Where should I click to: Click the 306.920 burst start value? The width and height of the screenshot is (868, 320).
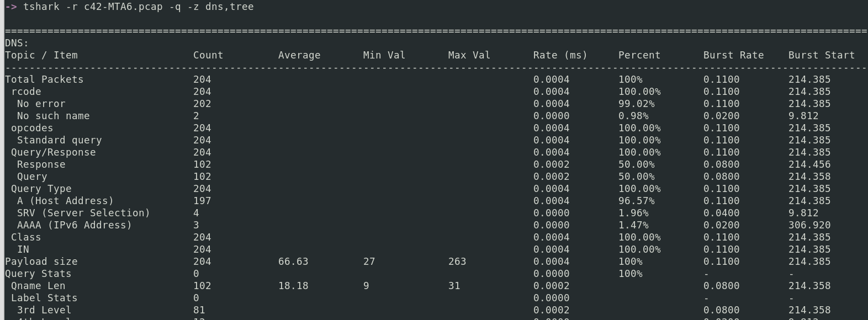[809, 225]
